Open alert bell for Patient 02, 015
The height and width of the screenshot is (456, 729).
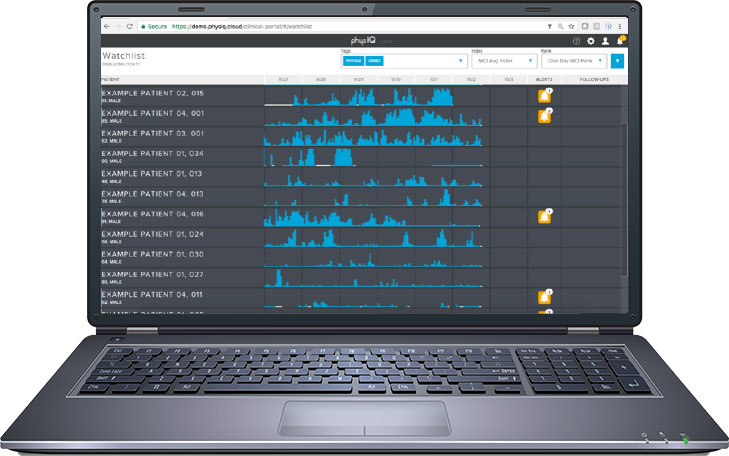click(x=544, y=96)
